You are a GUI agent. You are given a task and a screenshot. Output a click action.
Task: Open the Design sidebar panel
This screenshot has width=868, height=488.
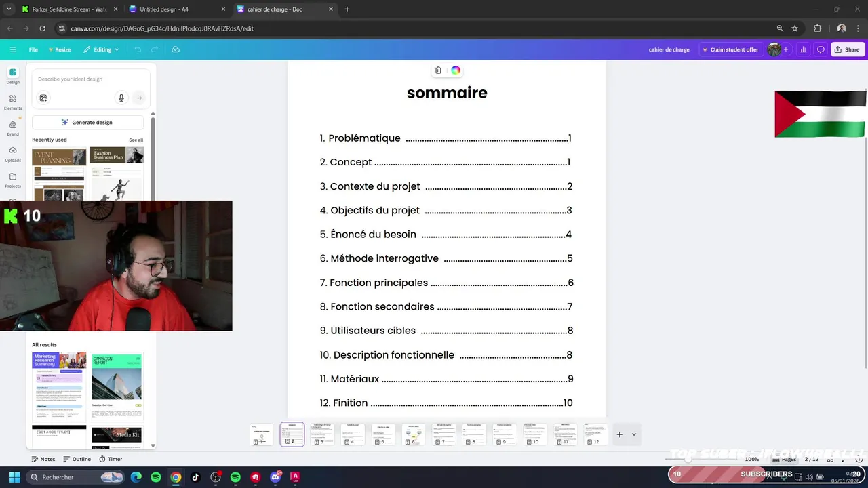[x=13, y=76]
